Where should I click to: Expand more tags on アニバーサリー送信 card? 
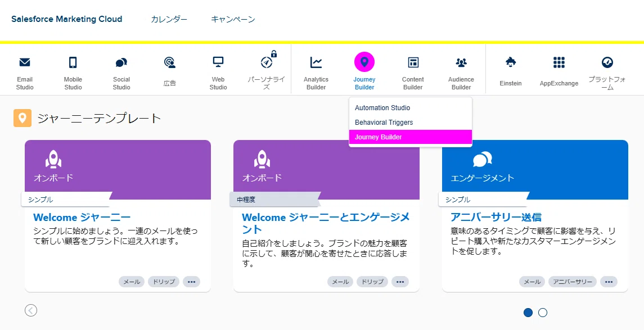pyautogui.click(x=609, y=282)
